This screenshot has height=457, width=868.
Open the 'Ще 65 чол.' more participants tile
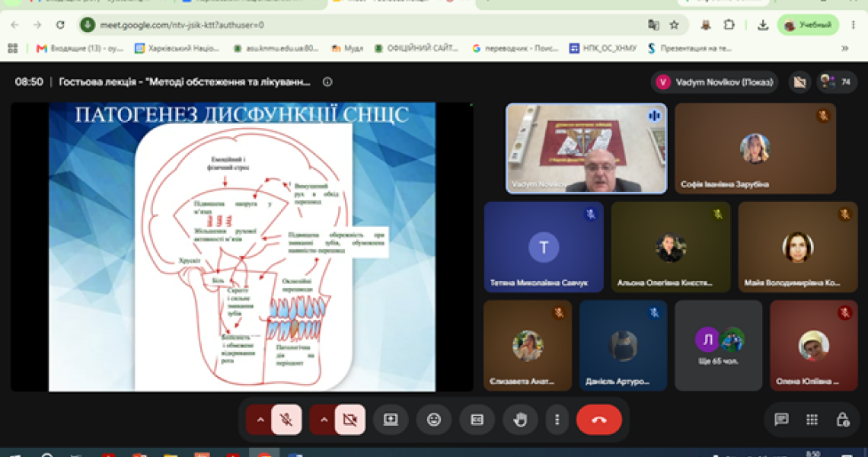719,346
